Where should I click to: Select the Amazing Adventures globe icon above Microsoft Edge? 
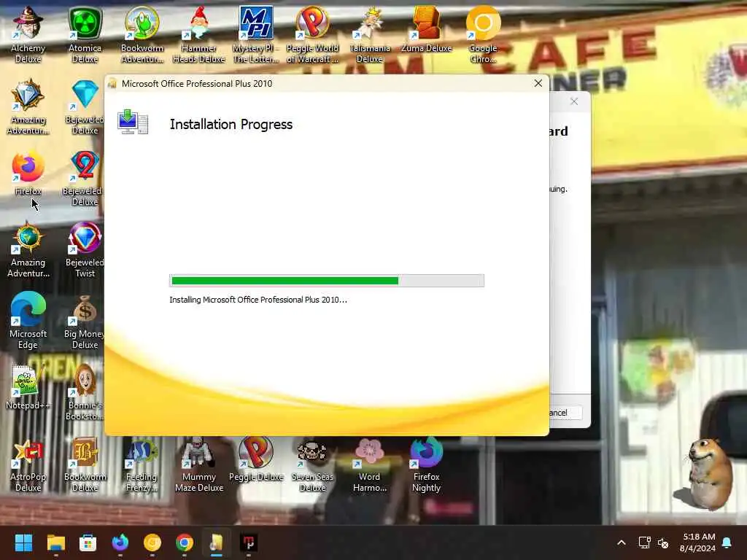28,249
